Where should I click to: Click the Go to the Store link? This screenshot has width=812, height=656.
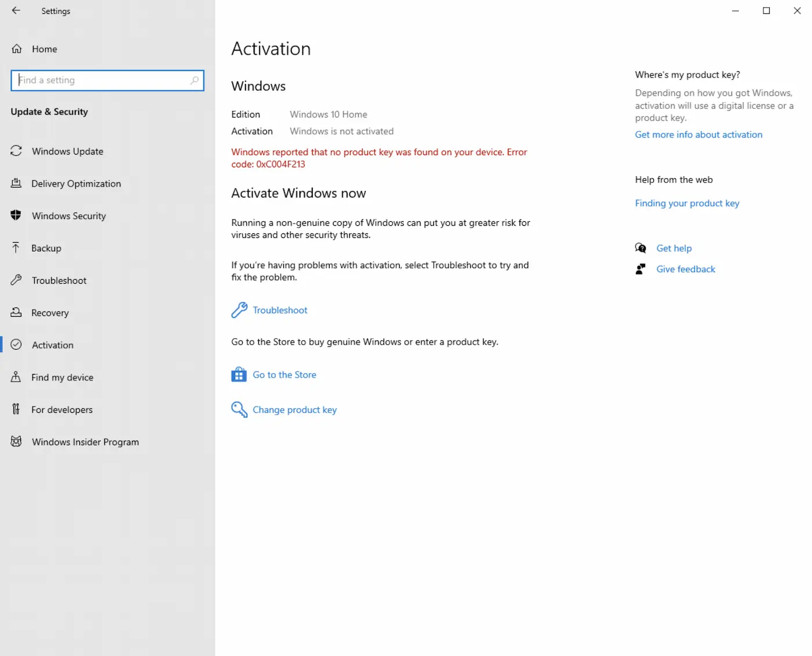pos(284,375)
